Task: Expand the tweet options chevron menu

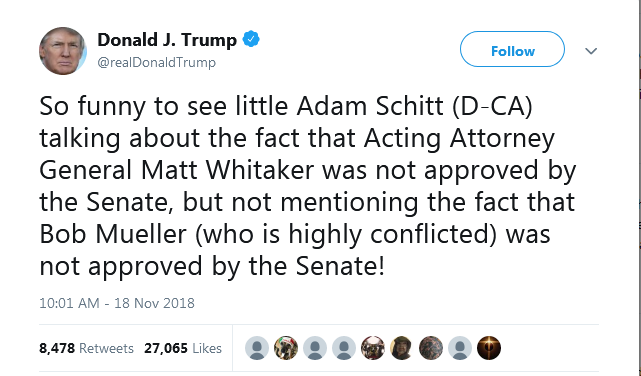Action: pos(591,51)
